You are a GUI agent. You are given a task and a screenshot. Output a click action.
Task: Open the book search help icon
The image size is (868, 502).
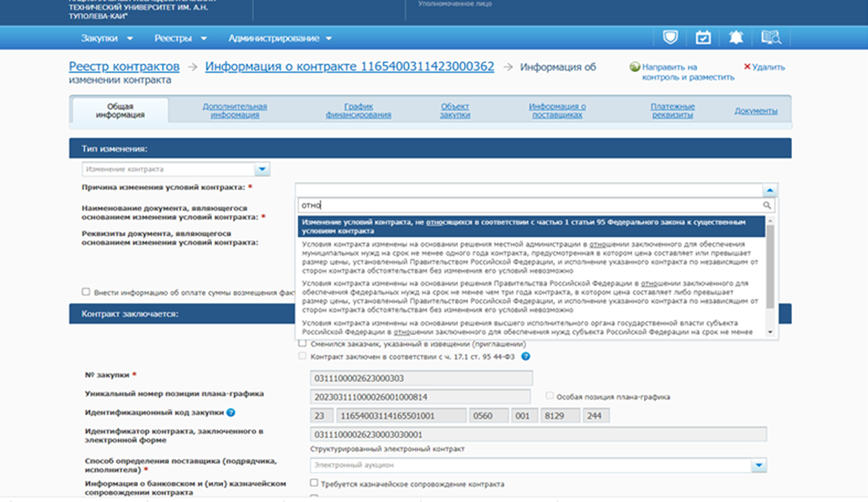[770, 37]
